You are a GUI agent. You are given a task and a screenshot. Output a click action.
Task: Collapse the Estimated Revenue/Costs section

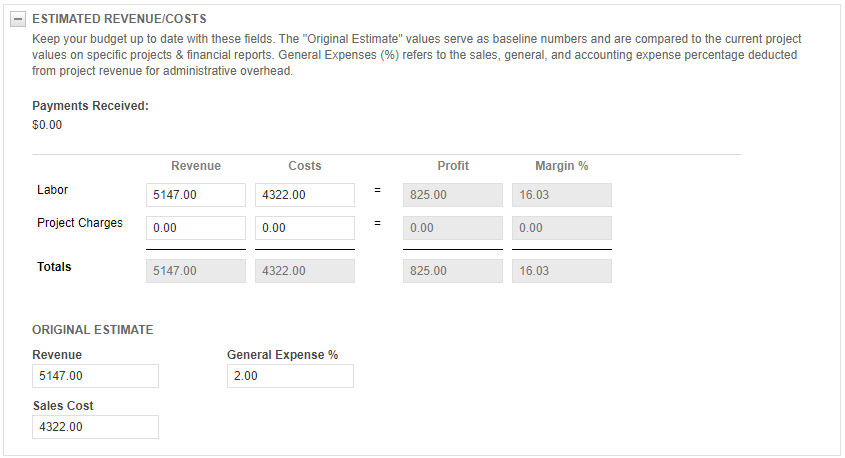pyautogui.click(x=18, y=19)
